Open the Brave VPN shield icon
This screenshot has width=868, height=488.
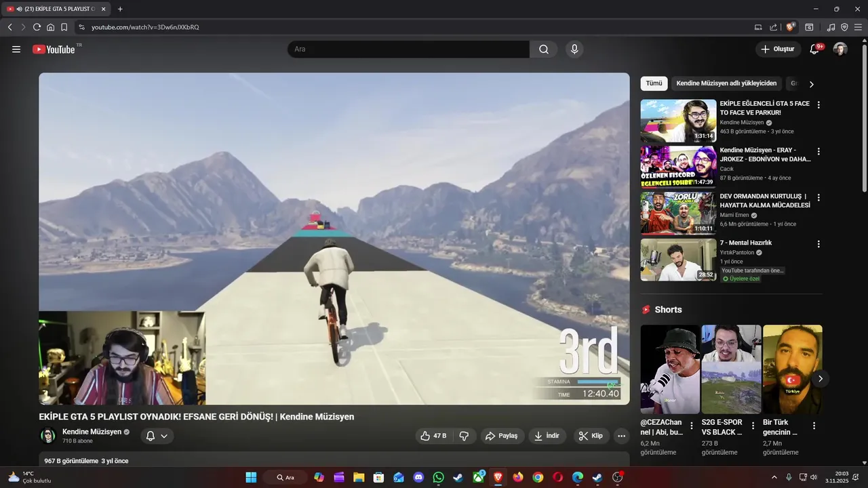tap(844, 27)
